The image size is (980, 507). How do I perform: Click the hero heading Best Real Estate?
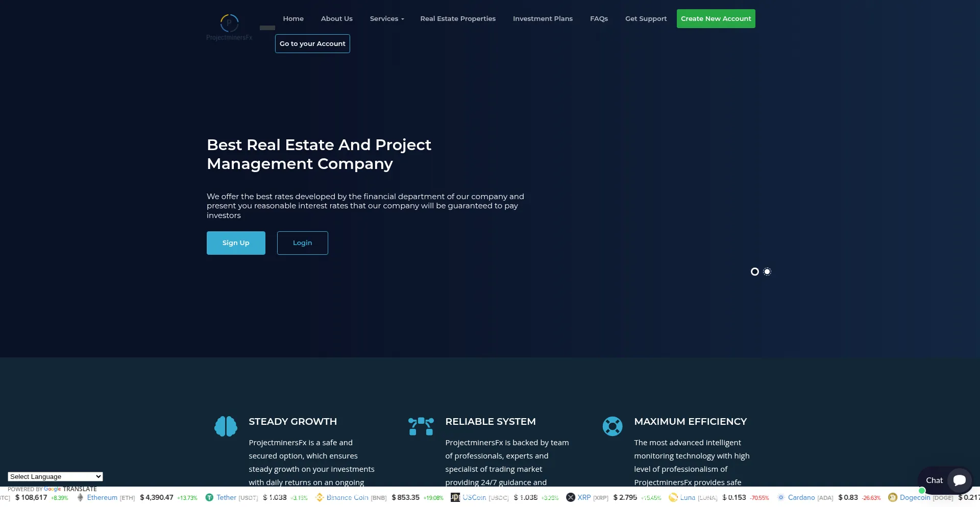[319, 154]
